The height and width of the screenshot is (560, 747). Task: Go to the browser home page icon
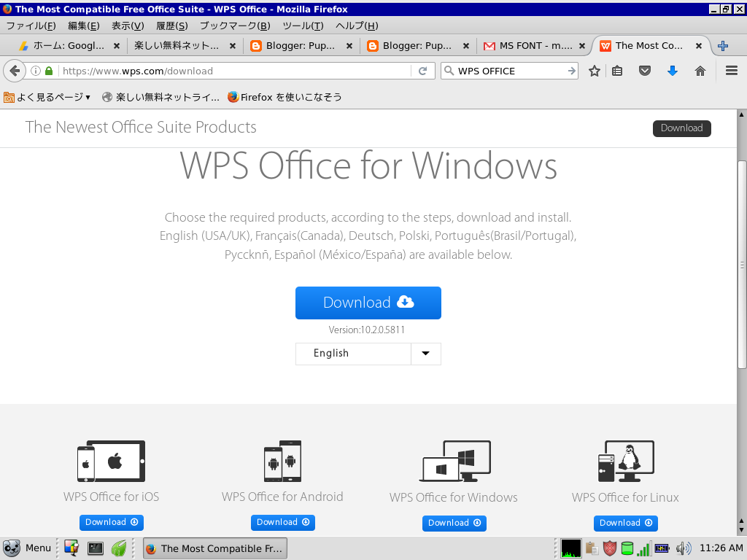point(700,71)
